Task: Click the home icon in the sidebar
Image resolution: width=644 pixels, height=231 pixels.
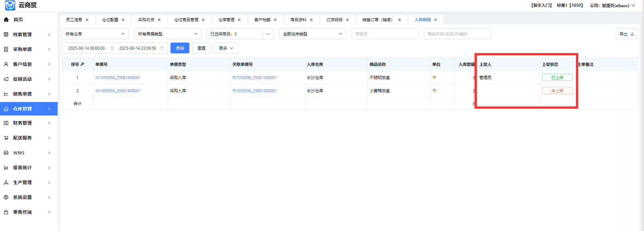Action: click(6, 20)
